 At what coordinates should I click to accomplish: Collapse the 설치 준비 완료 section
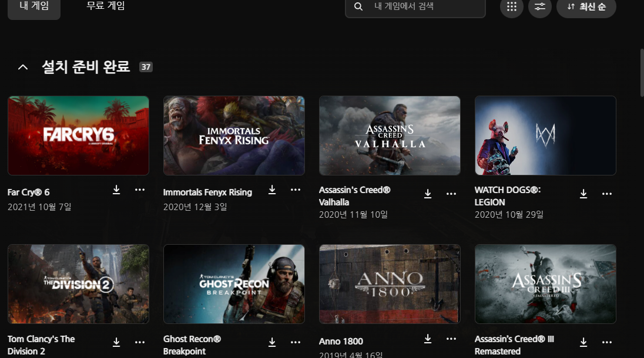click(x=23, y=67)
